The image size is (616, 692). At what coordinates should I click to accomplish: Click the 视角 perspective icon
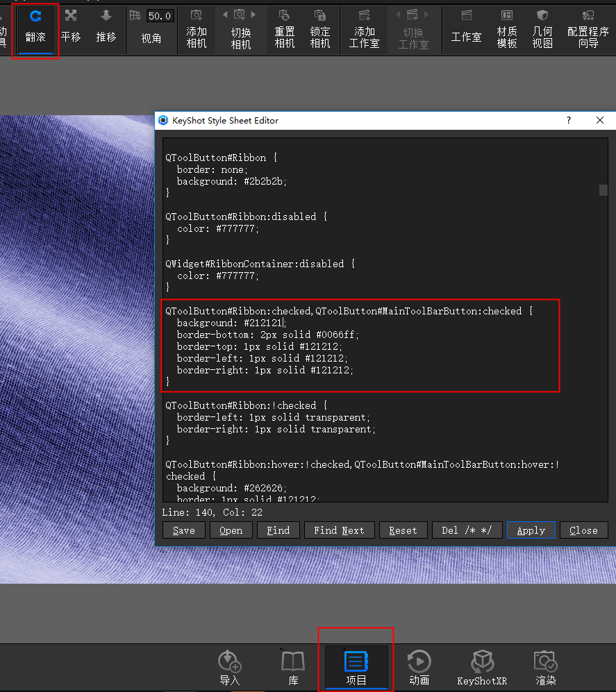pyautogui.click(x=135, y=16)
